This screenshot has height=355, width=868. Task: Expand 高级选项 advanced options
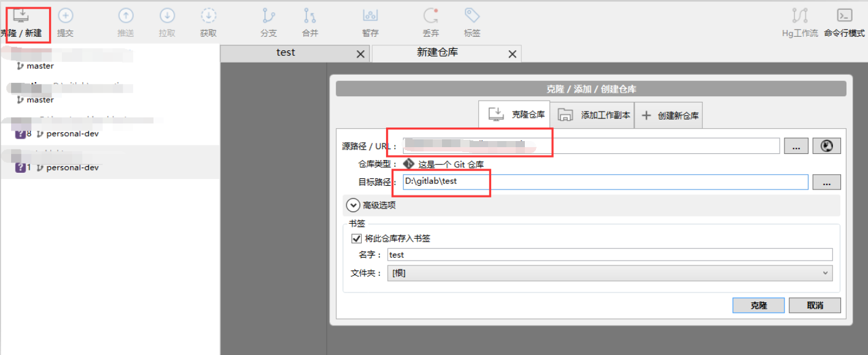tap(353, 205)
